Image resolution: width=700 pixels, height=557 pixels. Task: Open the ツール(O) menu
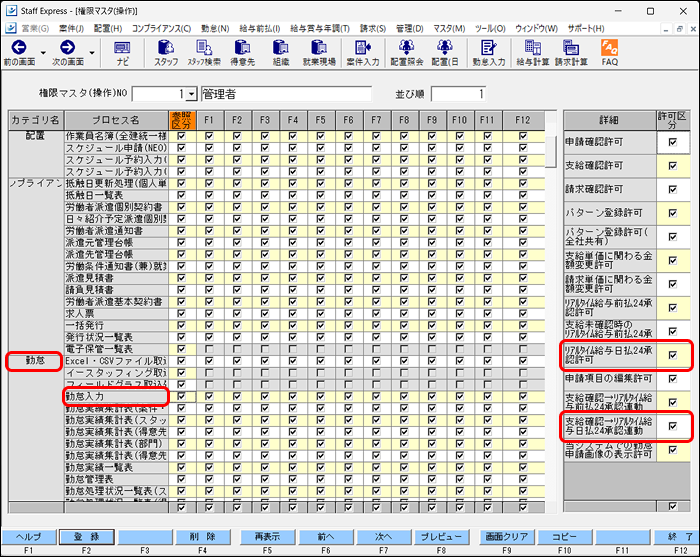pyautogui.click(x=490, y=29)
